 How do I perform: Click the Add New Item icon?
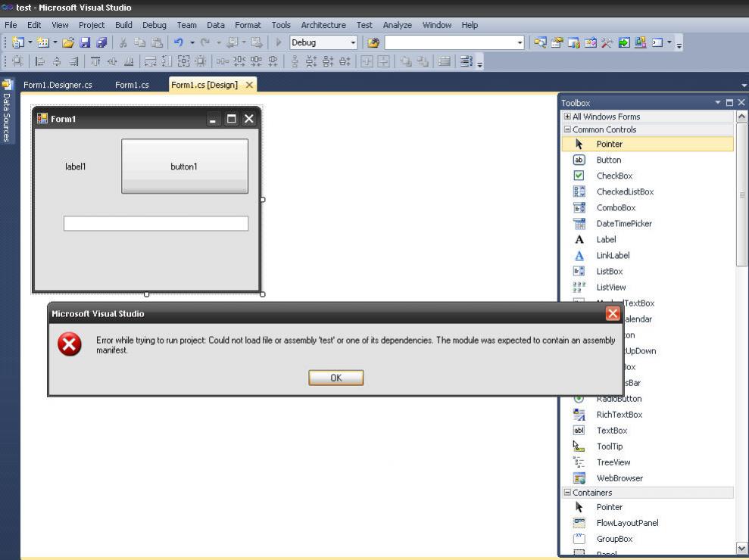click(x=43, y=42)
